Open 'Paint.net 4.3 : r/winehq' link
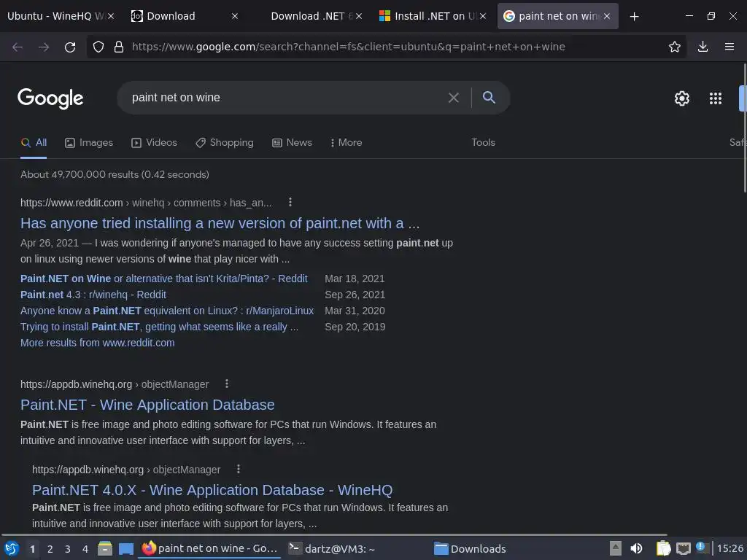The image size is (747, 560). click(x=93, y=295)
